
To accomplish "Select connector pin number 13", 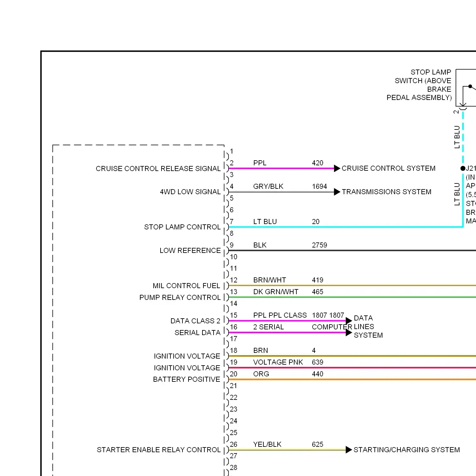I will 234,292.
